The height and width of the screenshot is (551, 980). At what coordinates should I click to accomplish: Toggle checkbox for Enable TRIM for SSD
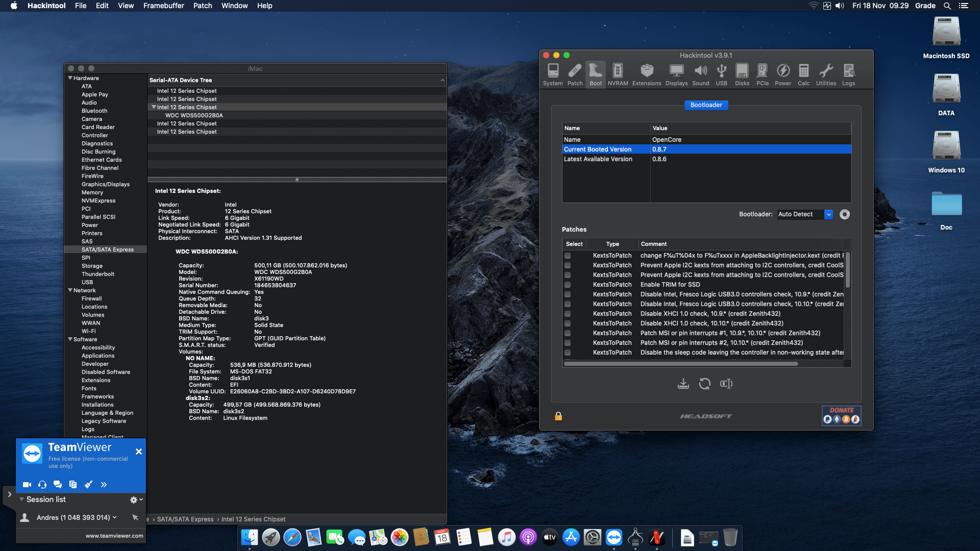pos(568,285)
